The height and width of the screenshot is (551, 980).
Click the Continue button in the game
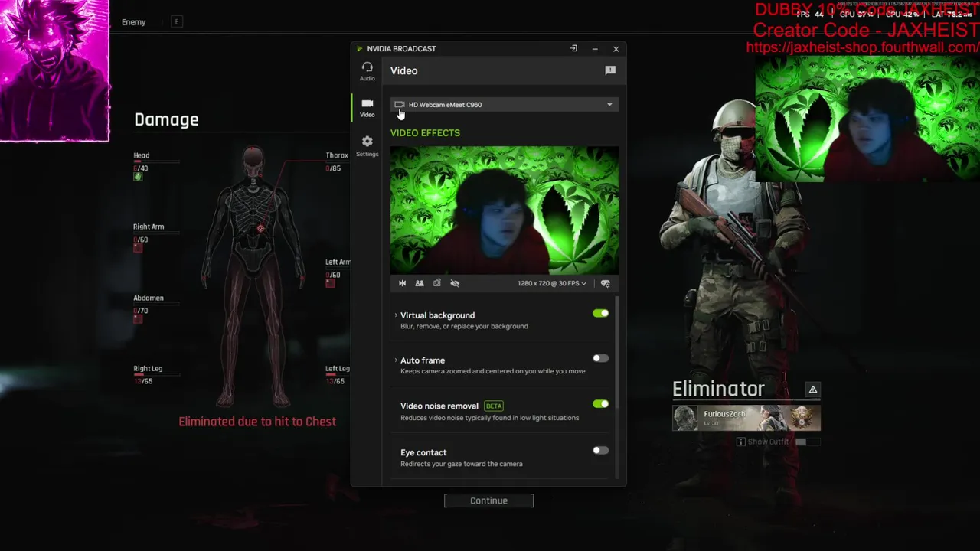coord(488,500)
